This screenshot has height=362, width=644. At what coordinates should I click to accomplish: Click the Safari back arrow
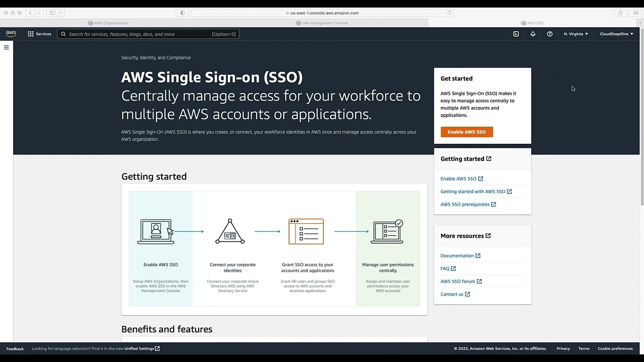(x=30, y=13)
